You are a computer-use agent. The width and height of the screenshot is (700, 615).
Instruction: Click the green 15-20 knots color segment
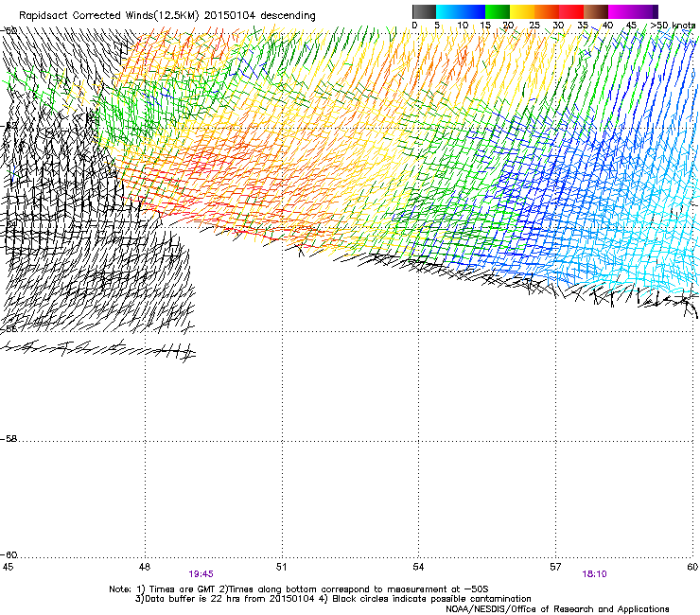pyautogui.click(x=498, y=11)
